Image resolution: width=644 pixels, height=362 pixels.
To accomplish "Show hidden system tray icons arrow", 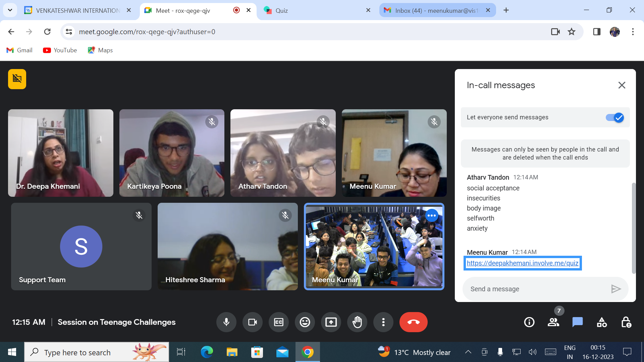I will click(468, 352).
